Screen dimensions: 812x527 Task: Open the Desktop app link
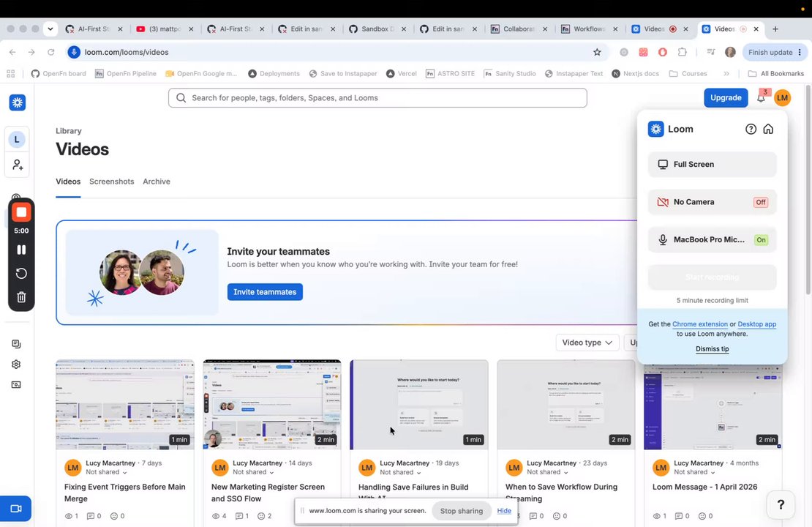(756, 324)
